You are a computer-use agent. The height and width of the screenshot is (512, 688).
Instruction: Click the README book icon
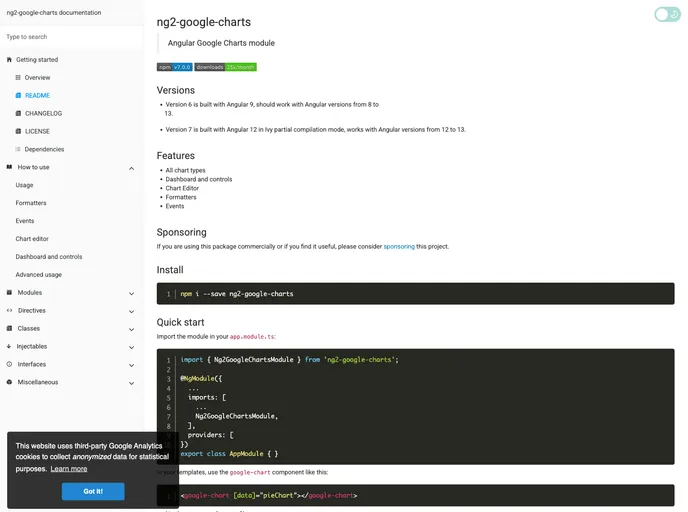click(18, 96)
